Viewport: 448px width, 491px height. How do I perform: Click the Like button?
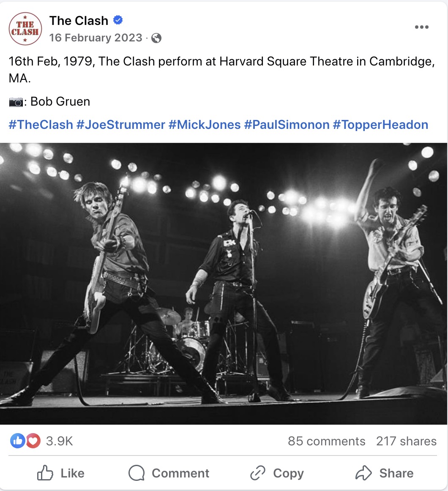pyautogui.click(x=61, y=473)
